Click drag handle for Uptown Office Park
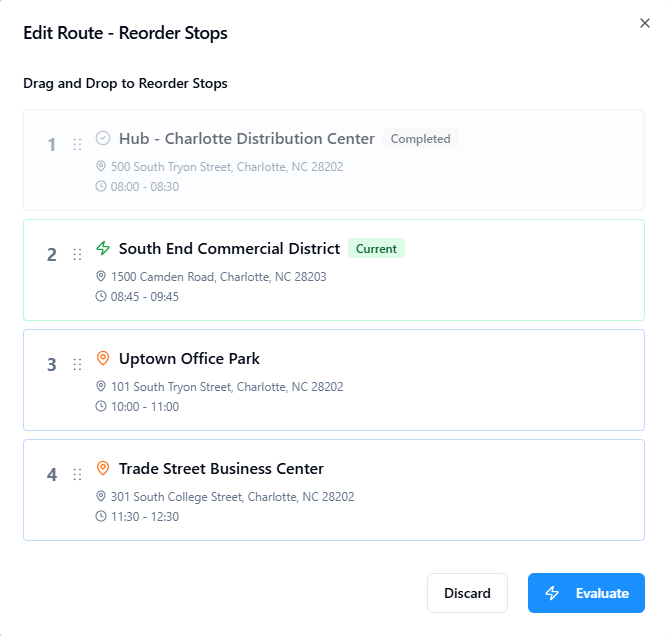This screenshot has height=636, width=667. click(77, 365)
